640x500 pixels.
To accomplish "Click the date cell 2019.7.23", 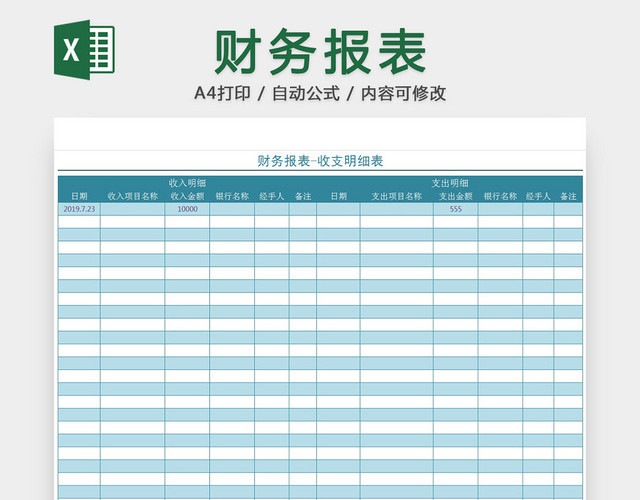I will [x=79, y=209].
